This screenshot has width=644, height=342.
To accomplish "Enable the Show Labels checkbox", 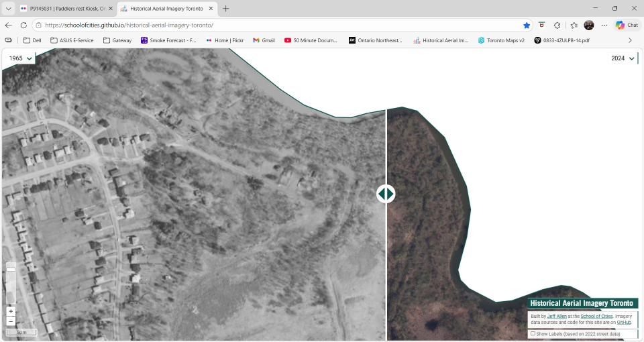I will click(533, 333).
